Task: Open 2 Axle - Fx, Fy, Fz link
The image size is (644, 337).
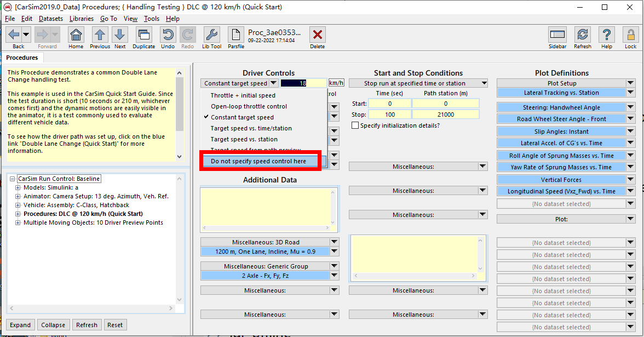Action: click(265, 276)
